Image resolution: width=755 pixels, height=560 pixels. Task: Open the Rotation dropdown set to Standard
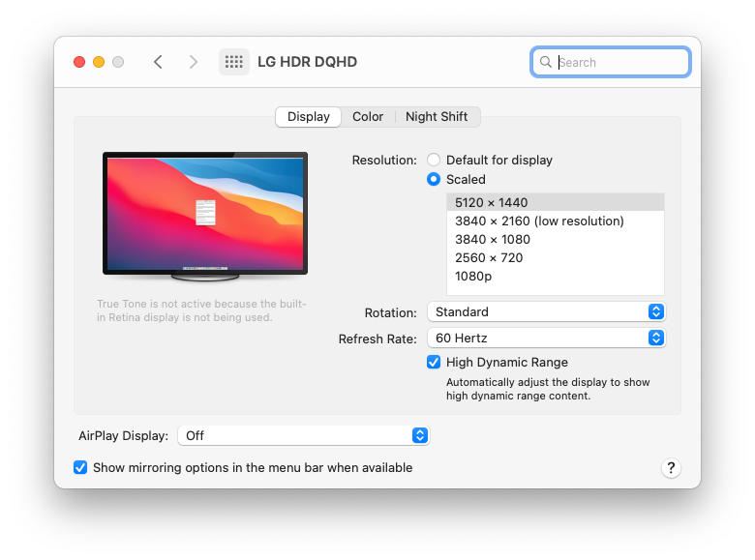pyautogui.click(x=546, y=311)
